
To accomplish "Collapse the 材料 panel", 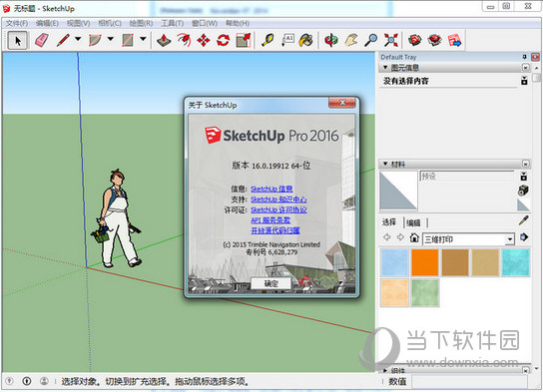I will (385, 164).
